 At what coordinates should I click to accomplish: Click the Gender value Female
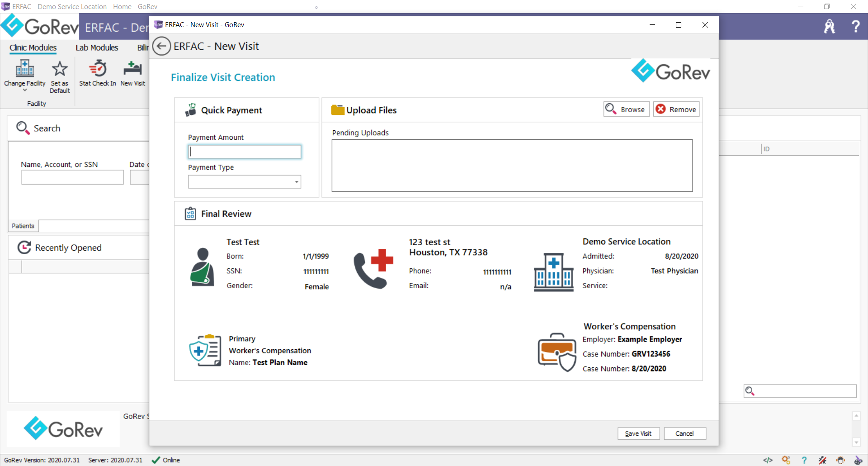click(316, 286)
